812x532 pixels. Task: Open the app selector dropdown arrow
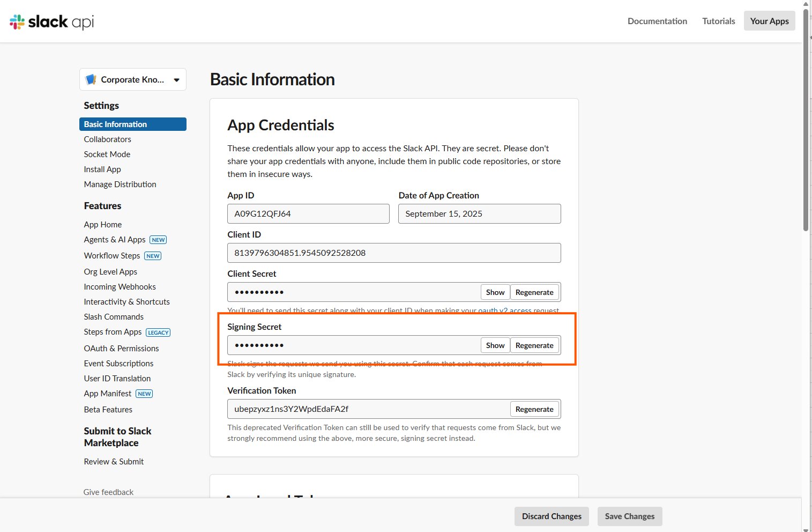click(x=176, y=80)
